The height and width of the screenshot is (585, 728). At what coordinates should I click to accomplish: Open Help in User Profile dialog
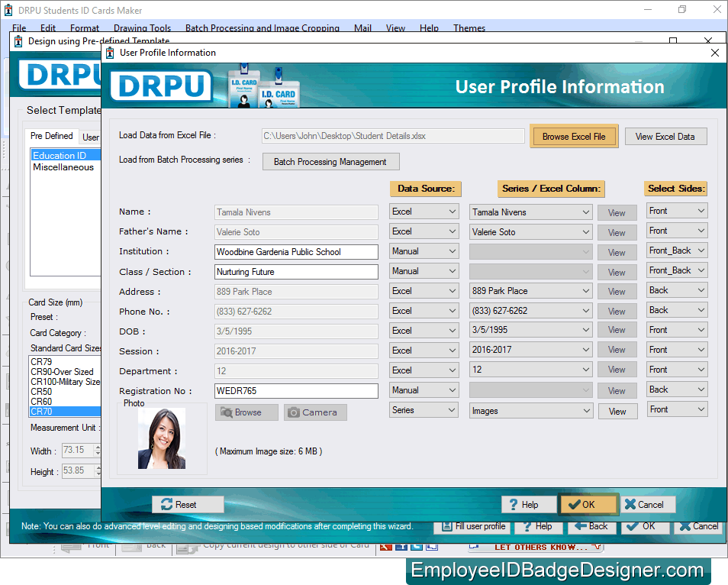click(529, 504)
